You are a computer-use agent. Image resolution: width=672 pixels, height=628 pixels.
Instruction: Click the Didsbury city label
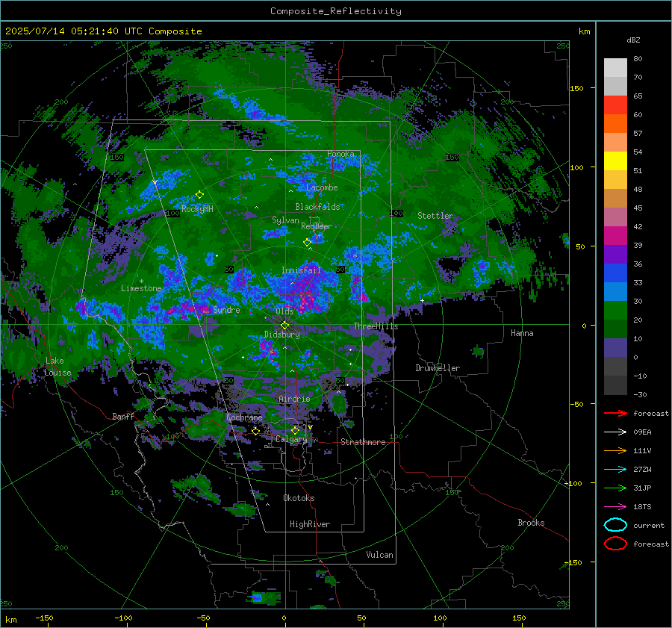coord(281,335)
